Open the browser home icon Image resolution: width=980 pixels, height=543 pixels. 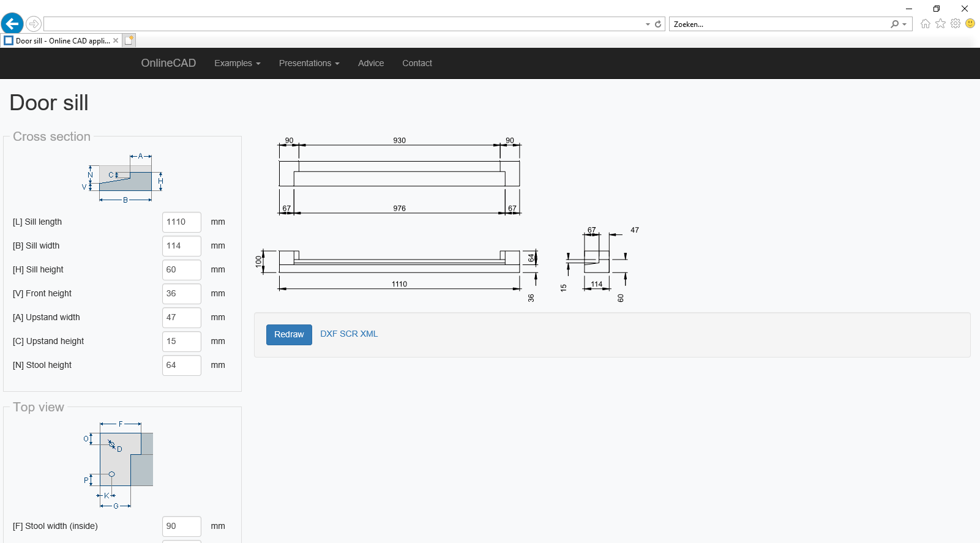tap(925, 24)
